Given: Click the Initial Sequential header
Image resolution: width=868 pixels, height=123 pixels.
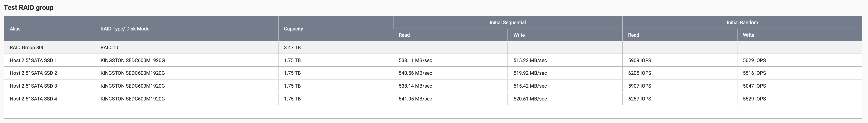Looking at the screenshot, I should pos(507,23).
